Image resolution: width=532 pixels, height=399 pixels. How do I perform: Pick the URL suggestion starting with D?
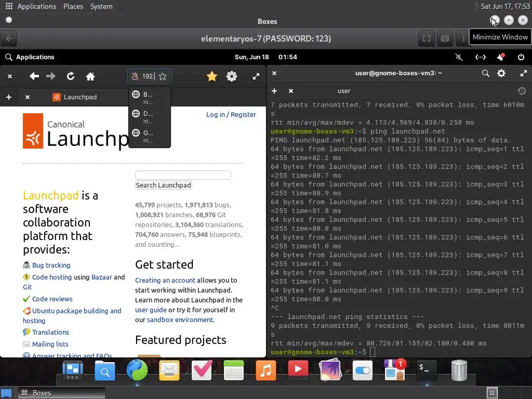tap(150, 117)
